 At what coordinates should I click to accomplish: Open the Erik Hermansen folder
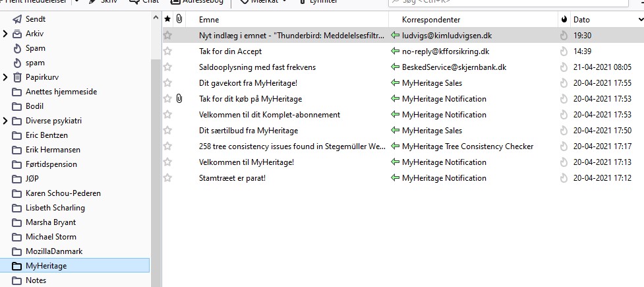point(53,150)
